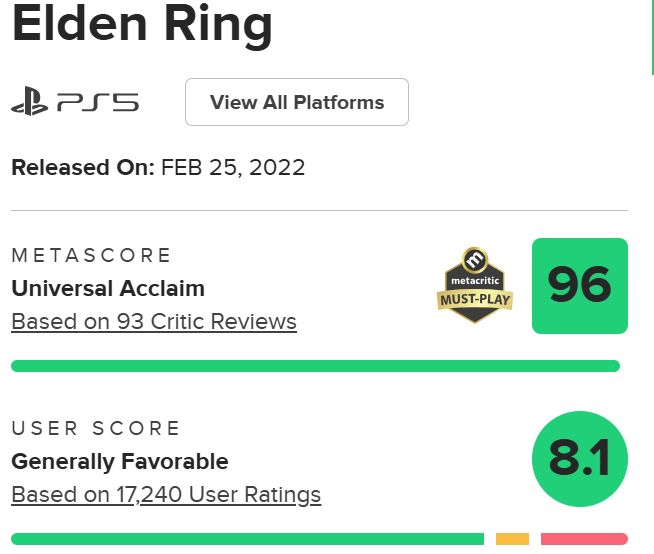Screen dimensions: 654x554
Task: Click the MUST-PLAY banner text on badge
Action: pos(476,299)
